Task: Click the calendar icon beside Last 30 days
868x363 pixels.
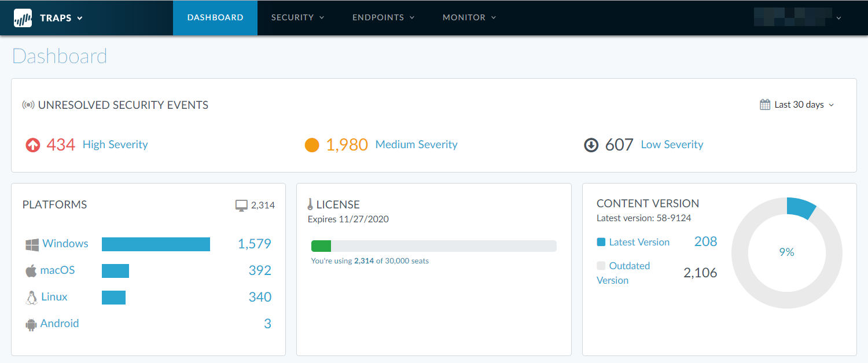Action: click(x=765, y=105)
